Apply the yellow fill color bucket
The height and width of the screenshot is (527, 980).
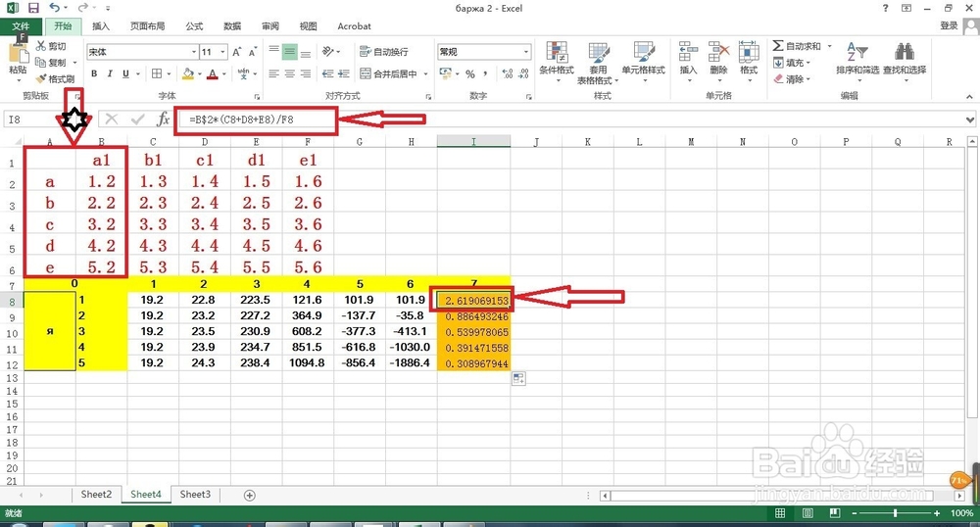(x=188, y=73)
